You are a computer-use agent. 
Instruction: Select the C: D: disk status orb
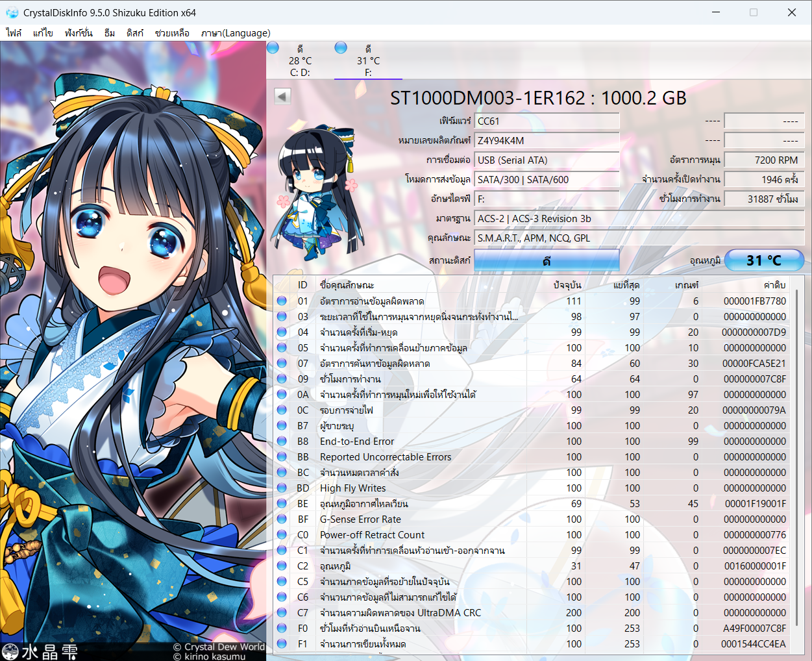tap(273, 47)
